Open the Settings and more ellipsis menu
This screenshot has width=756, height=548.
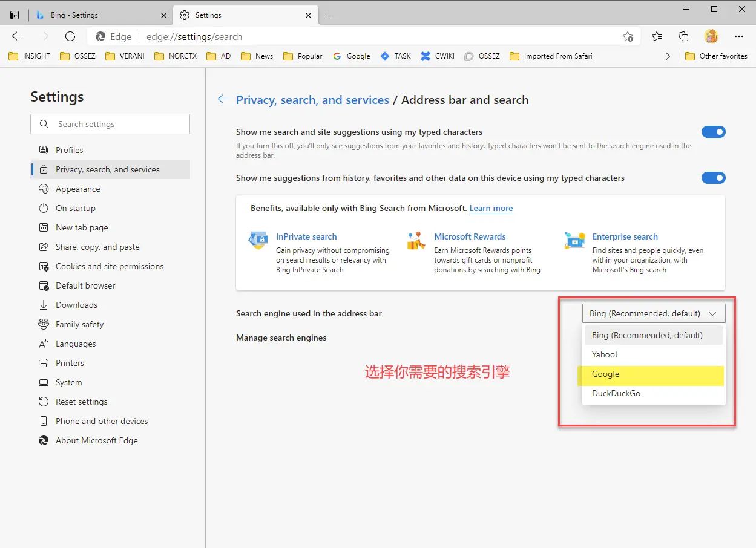pos(738,36)
